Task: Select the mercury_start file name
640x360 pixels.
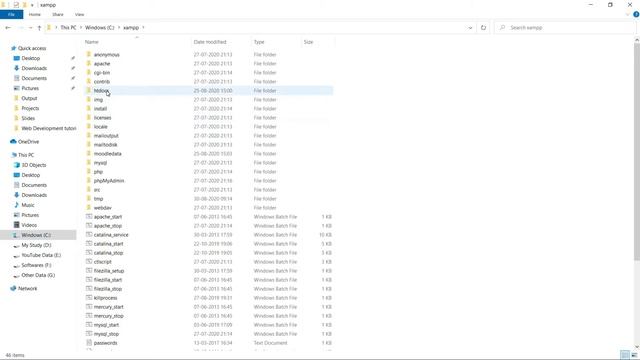Action: pyautogui.click(x=109, y=307)
